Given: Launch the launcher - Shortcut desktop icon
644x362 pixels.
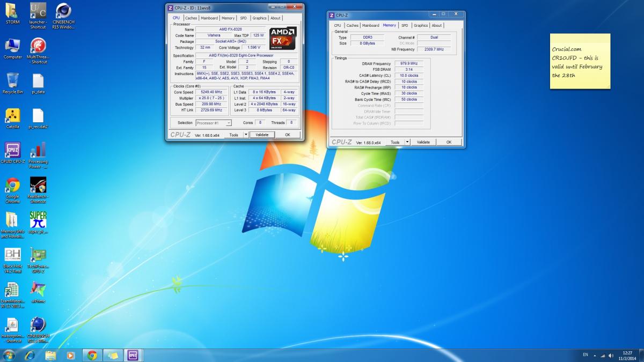Looking at the screenshot, I should (x=38, y=15).
